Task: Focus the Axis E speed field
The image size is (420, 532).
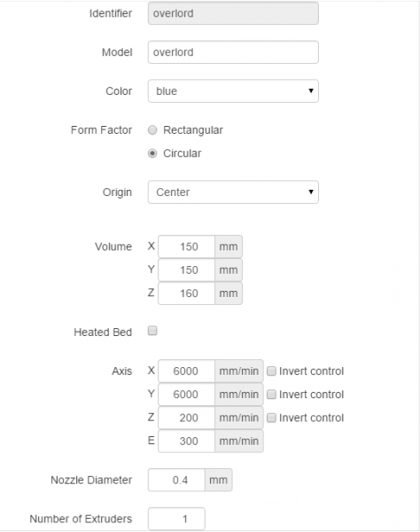Action: click(186, 441)
